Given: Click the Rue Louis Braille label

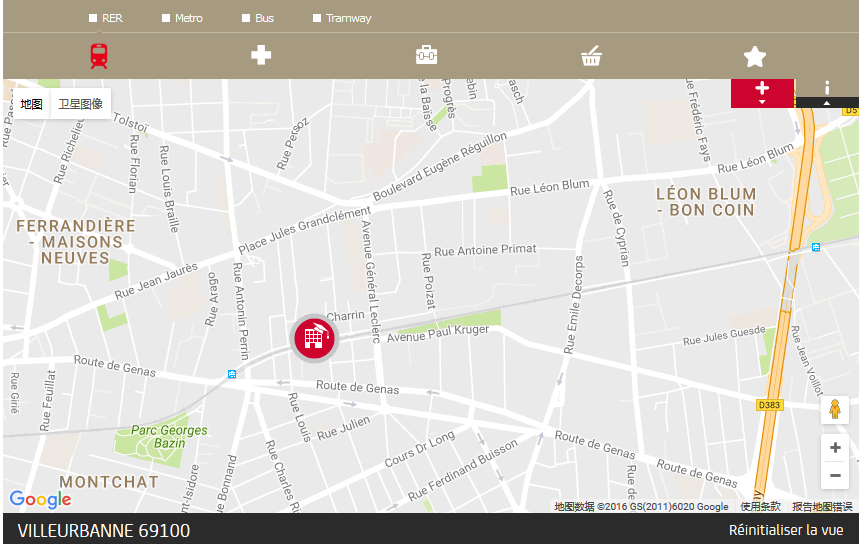Looking at the screenshot, I should tap(169, 188).
